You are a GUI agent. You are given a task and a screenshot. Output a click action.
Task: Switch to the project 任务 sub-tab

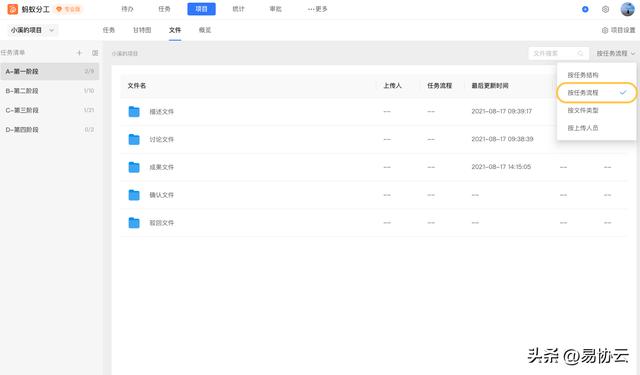coord(109,30)
